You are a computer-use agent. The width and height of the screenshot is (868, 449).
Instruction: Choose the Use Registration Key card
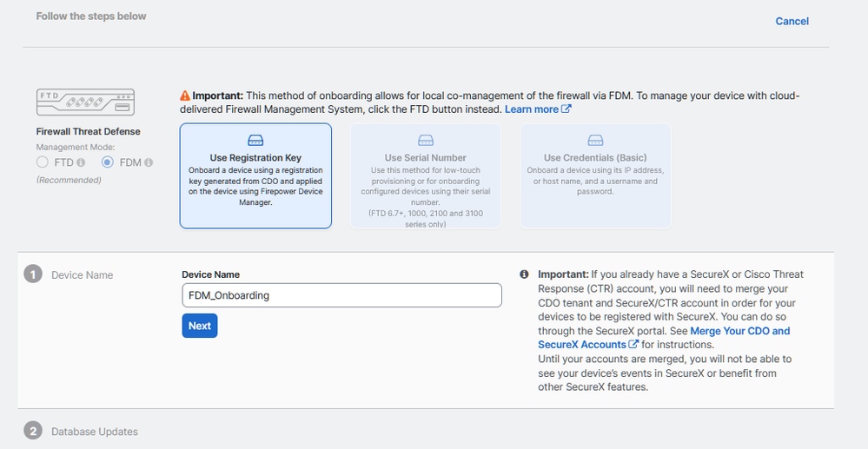coord(255,175)
